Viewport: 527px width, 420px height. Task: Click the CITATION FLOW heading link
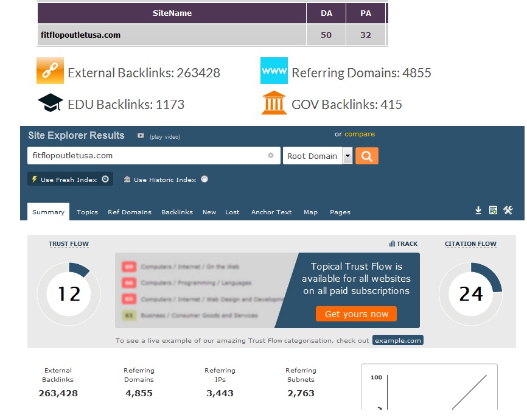470,244
